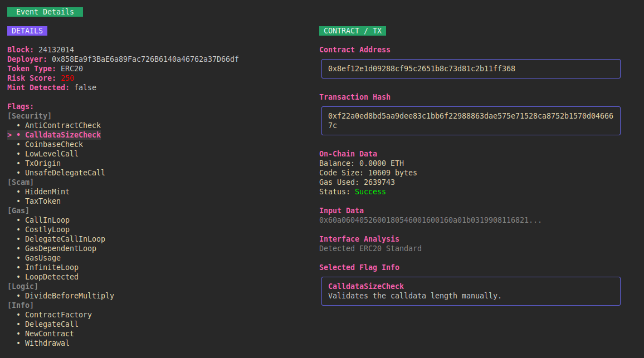Switch to the DETAILS panel
The width and height of the screenshot is (644, 358).
coord(27,31)
